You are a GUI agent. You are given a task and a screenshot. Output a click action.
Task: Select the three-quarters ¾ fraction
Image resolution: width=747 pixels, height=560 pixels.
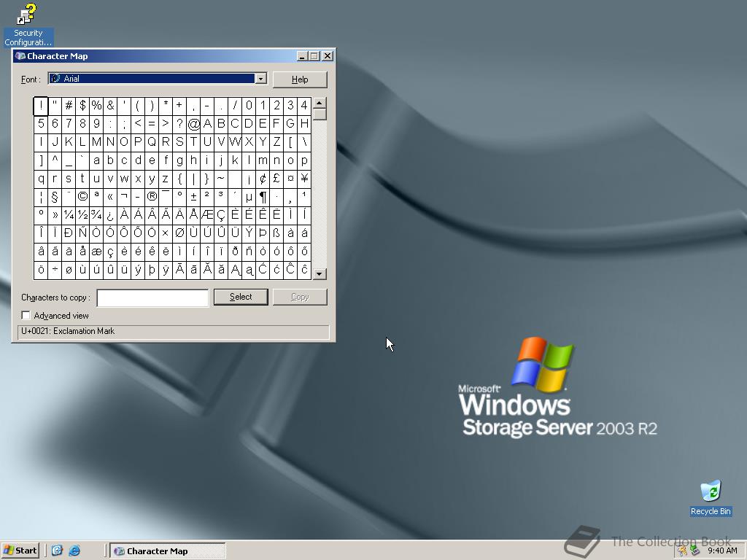click(96, 215)
